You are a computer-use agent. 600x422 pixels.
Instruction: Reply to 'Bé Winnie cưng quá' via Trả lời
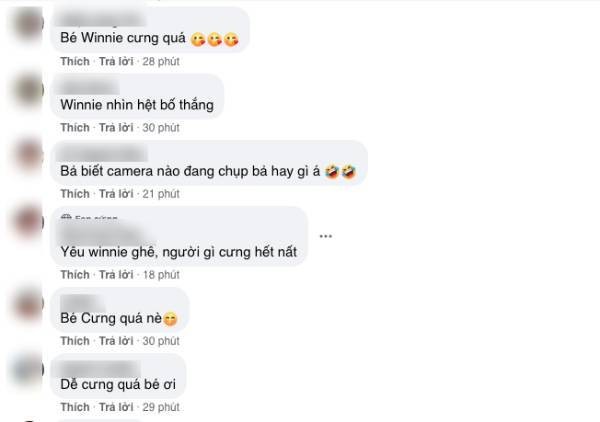(116, 61)
